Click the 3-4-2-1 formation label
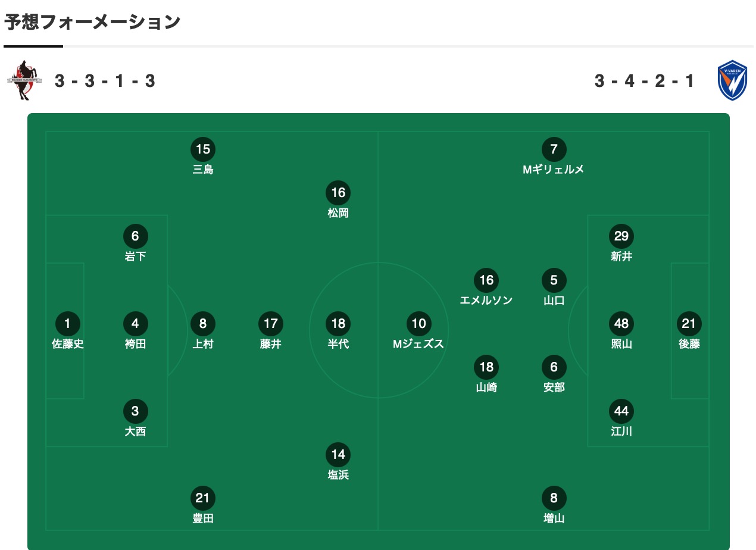This screenshot has height=550, width=756. coord(645,81)
